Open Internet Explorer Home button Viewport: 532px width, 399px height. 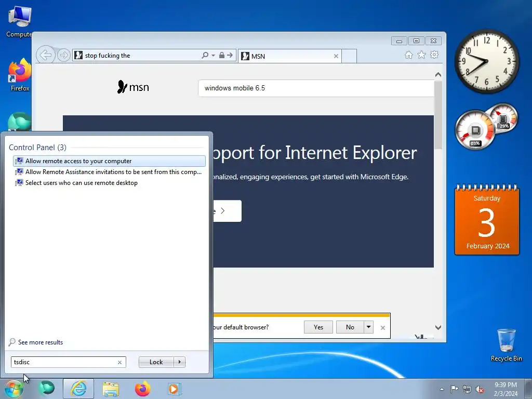(x=408, y=55)
